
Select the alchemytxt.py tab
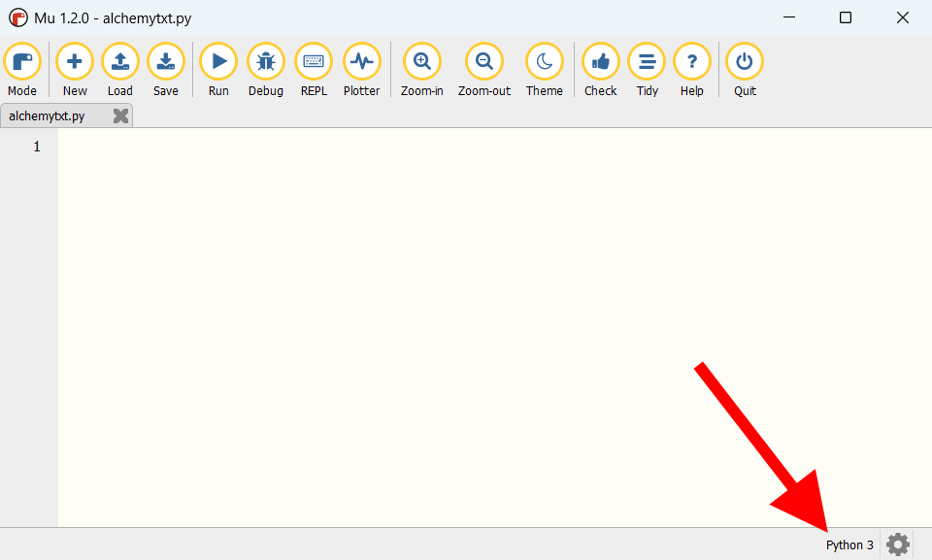[47, 115]
